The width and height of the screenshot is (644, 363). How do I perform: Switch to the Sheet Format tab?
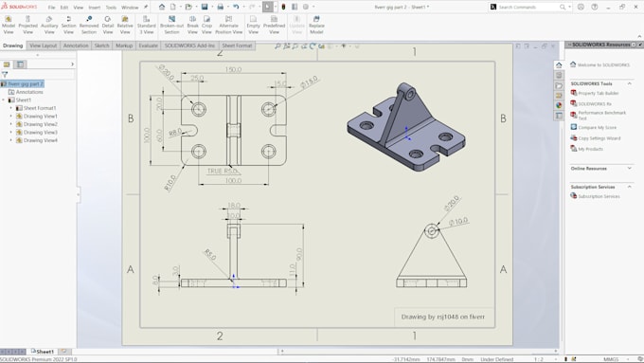[x=237, y=45]
